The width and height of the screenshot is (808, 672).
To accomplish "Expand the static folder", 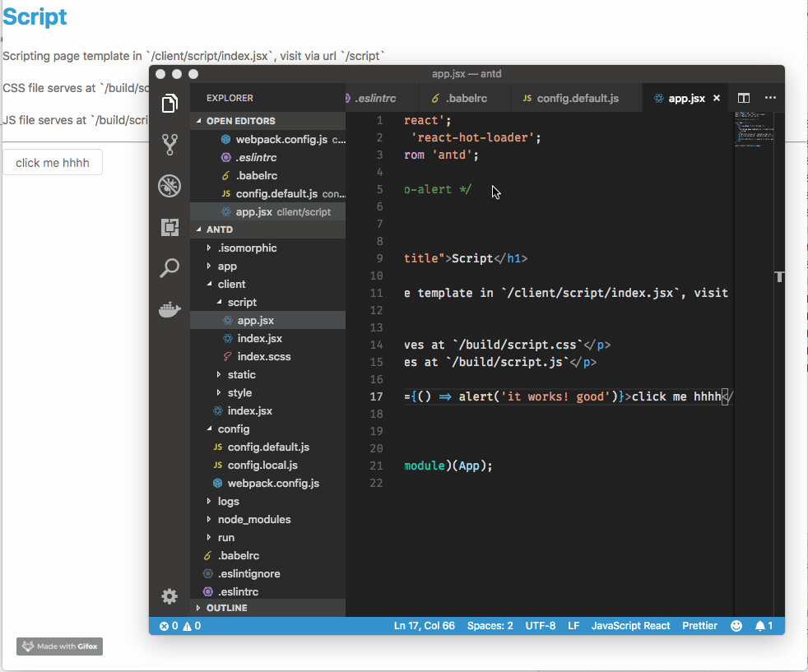I will pos(268,374).
